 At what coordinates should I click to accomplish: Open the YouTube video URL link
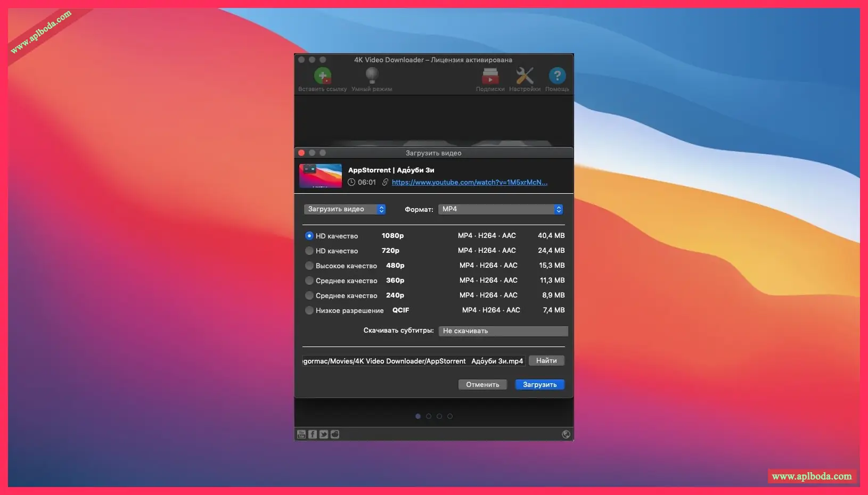click(x=469, y=183)
